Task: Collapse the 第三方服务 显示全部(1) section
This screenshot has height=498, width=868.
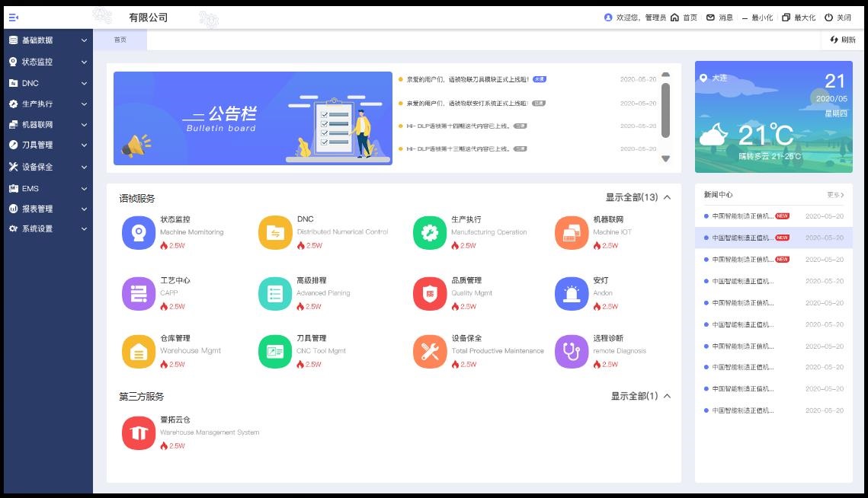Action: click(x=640, y=396)
